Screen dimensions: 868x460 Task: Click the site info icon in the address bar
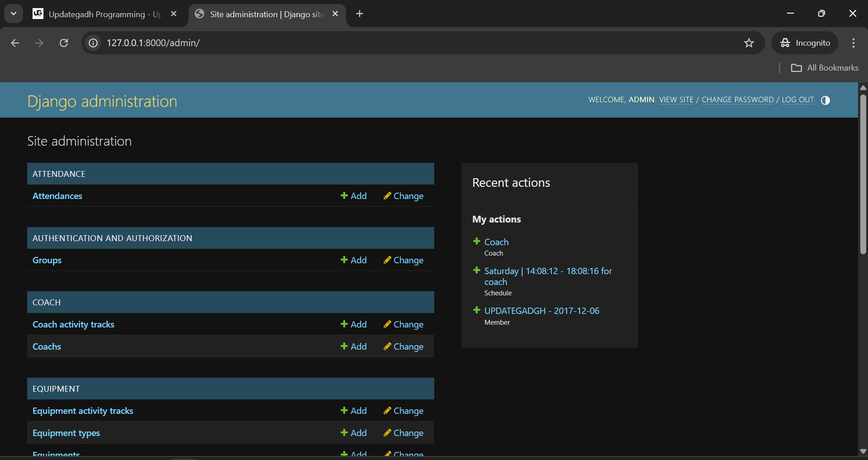coord(93,43)
